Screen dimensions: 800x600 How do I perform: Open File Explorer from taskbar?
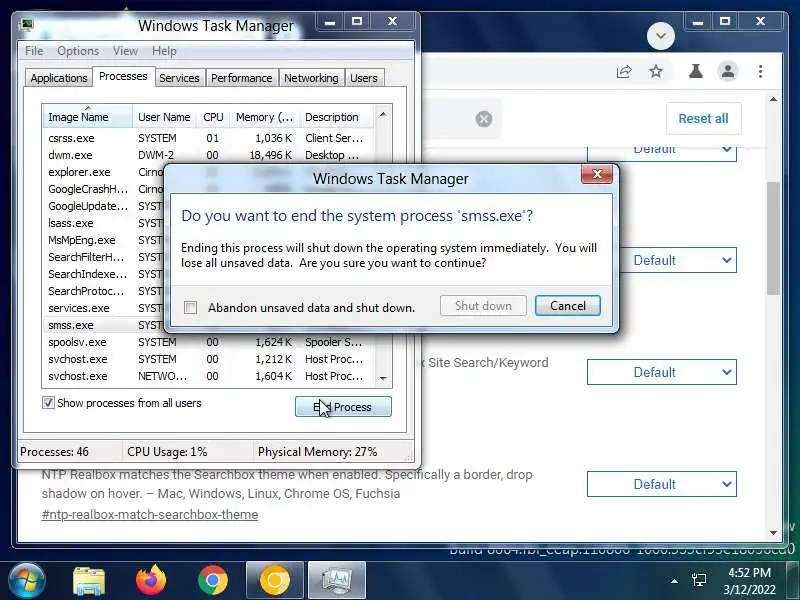(89, 581)
